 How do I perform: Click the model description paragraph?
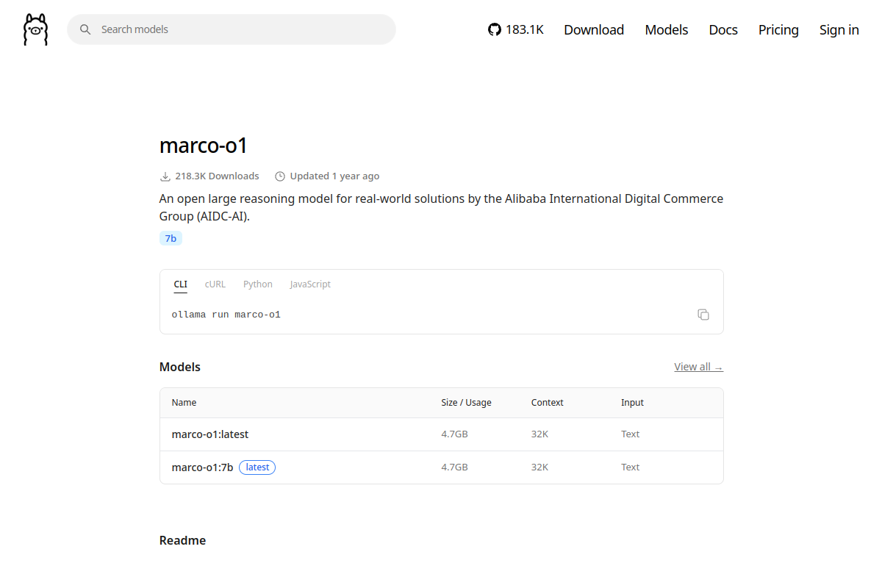point(441,207)
